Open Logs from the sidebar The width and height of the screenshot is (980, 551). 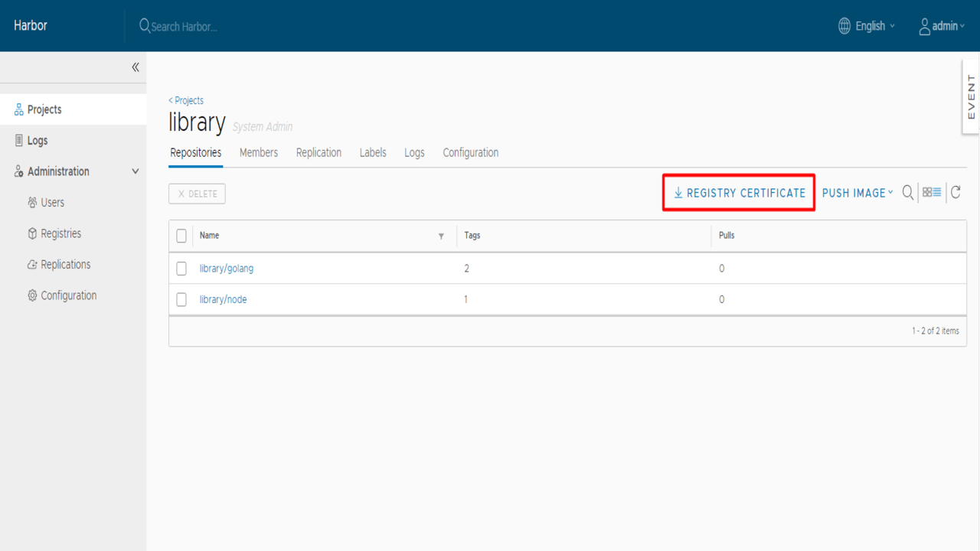[38, 141]
